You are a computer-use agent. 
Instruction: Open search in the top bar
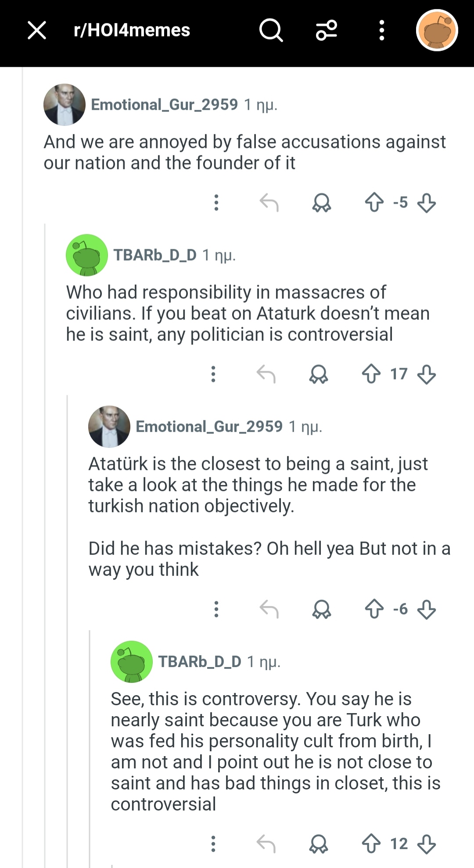[271, 30]
